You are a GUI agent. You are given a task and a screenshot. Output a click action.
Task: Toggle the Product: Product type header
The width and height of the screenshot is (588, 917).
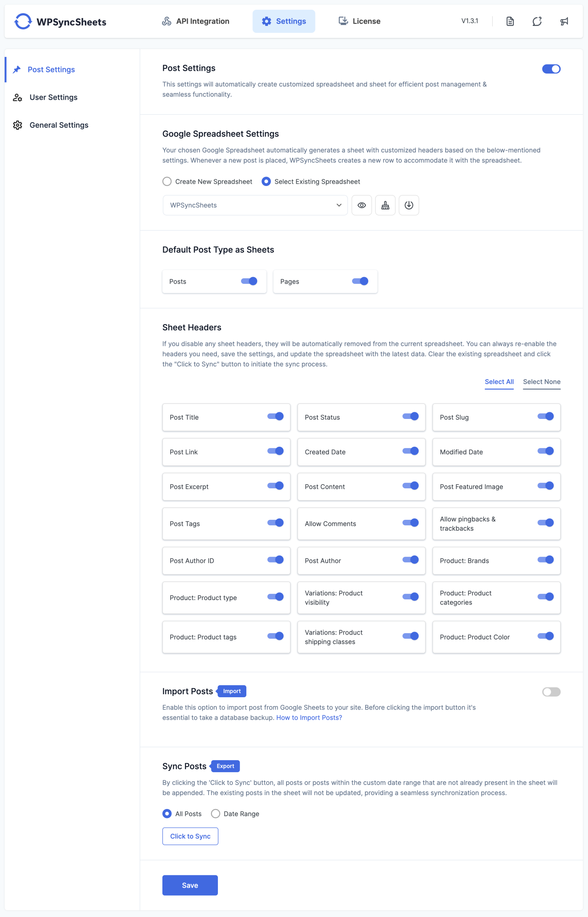[275, 597]
